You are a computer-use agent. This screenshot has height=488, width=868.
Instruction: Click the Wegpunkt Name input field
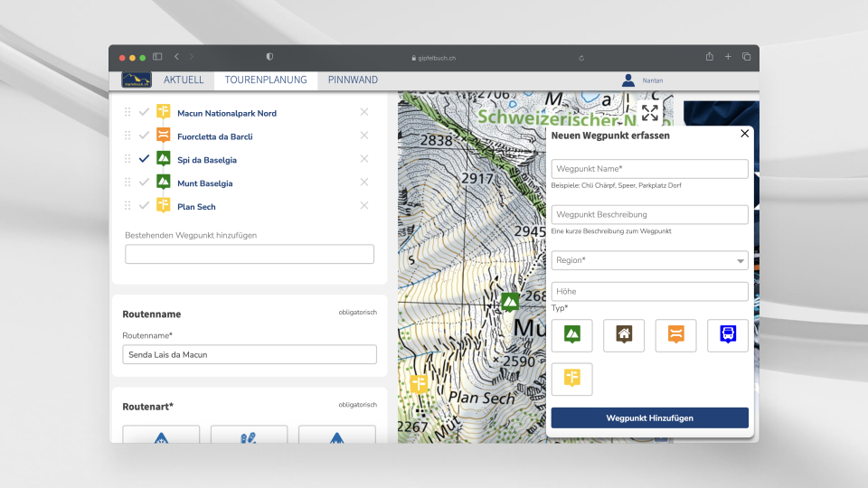pyautogui.click(x=649, y=169)
